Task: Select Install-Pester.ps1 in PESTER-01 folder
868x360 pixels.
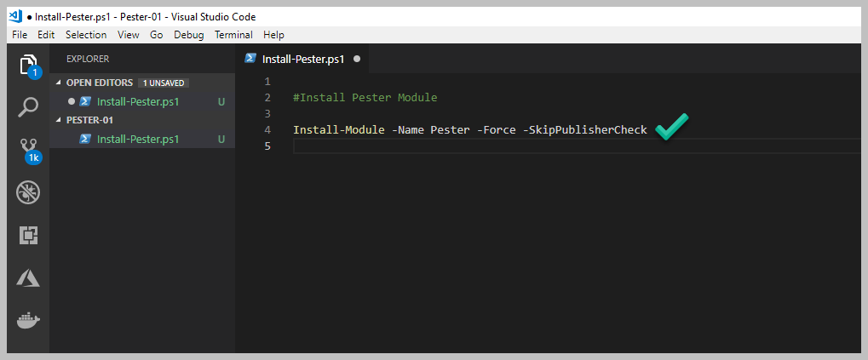Action: (x=142, y=139)
